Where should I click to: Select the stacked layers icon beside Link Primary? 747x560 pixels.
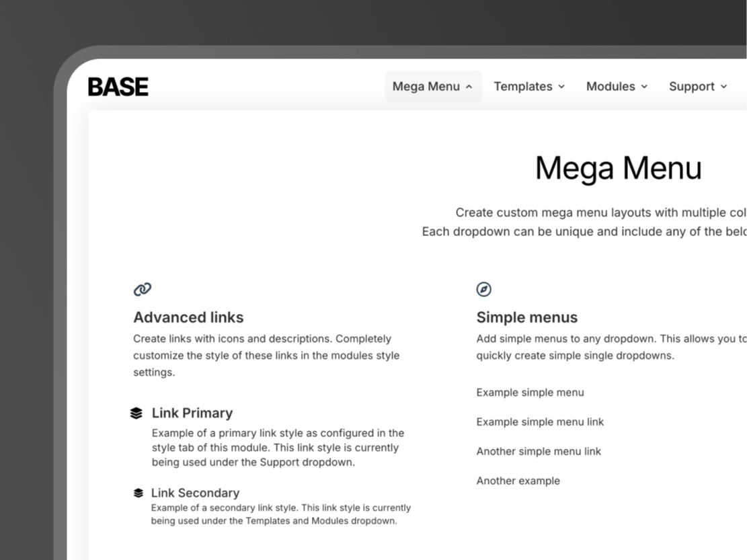click(x=136, y=413)
